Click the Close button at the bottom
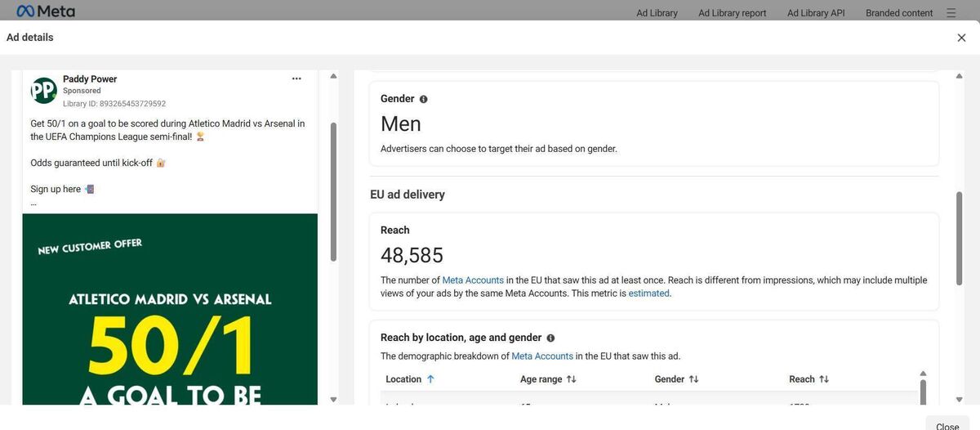 coord(947,426)
